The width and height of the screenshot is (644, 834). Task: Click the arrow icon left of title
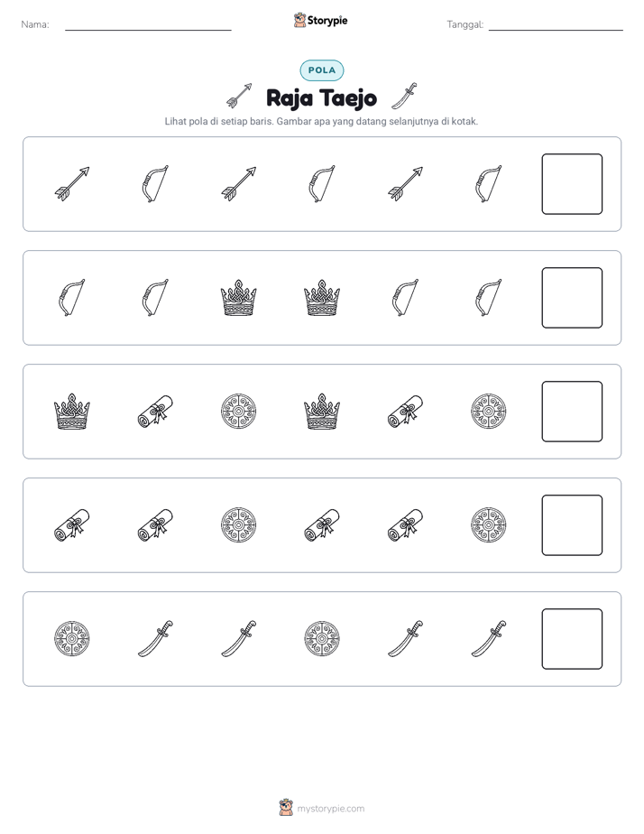coord(239,97)
